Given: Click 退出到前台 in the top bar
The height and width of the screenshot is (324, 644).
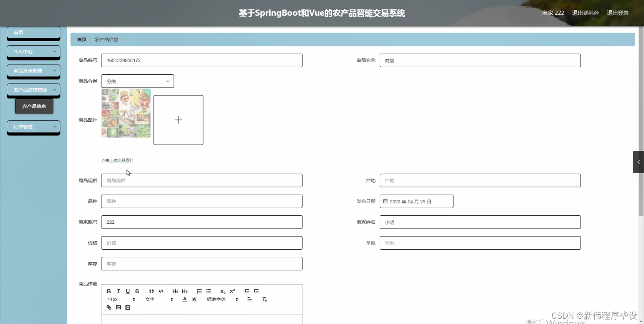Looking at the screenshot, I should pyautogui.click(x=586, y=13).
